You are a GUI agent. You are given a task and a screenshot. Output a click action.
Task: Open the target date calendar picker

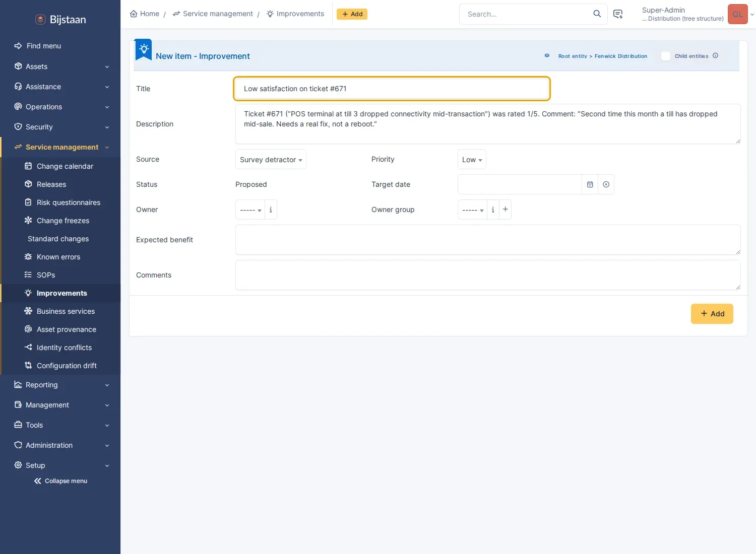coord(590,184)
